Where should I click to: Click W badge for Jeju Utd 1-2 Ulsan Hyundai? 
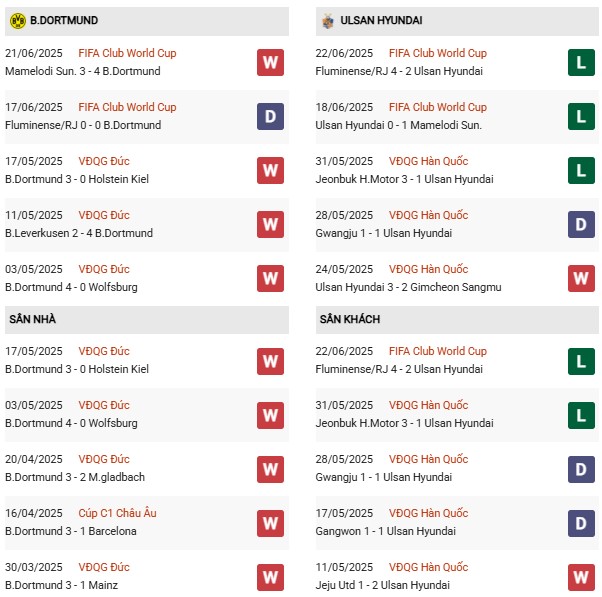[x=581, y=576]
